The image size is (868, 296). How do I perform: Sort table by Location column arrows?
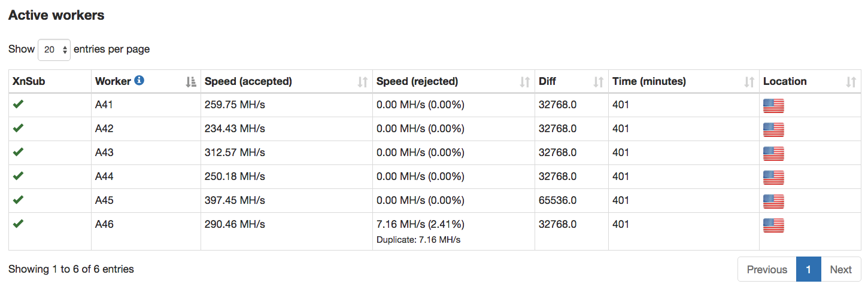click(851, 82)
